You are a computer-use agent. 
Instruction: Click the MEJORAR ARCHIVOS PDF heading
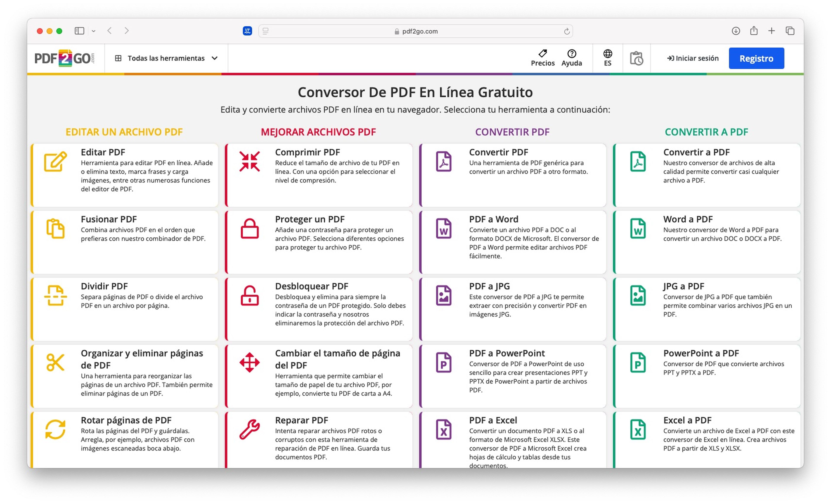pos(318,132)
